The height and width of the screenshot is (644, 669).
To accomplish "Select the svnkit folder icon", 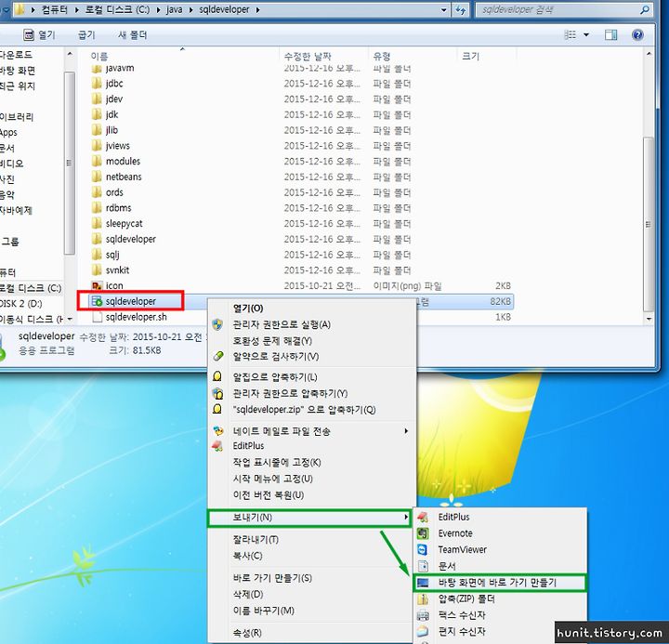I will (97, 269).
